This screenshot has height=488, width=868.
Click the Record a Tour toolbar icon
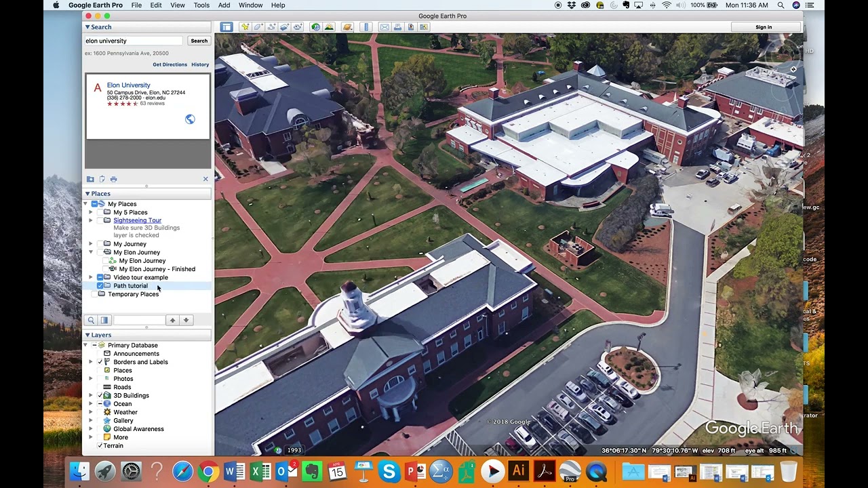click(x=297, y=27)
